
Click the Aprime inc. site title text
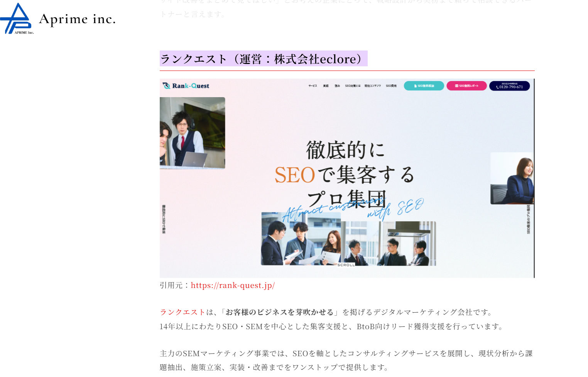pyautogui.click(x=77, y=19)
